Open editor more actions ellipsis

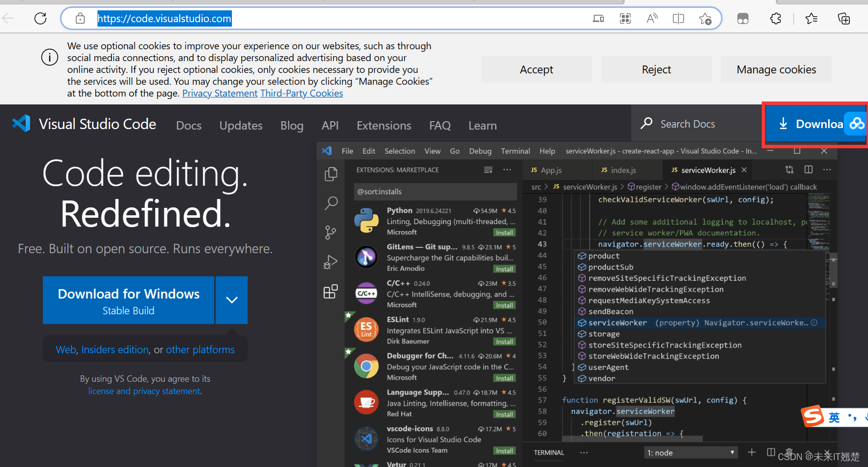click(x=827, y=169)
